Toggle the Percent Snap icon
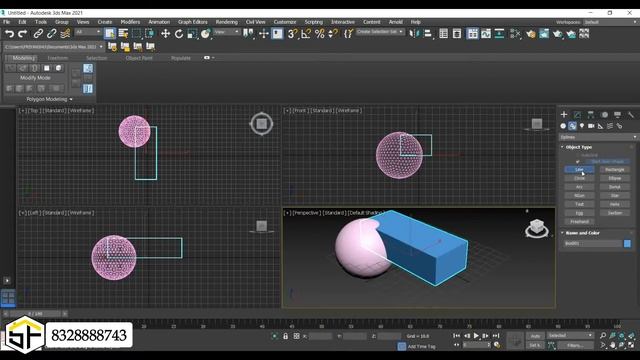640x360 pixels. 320,33
